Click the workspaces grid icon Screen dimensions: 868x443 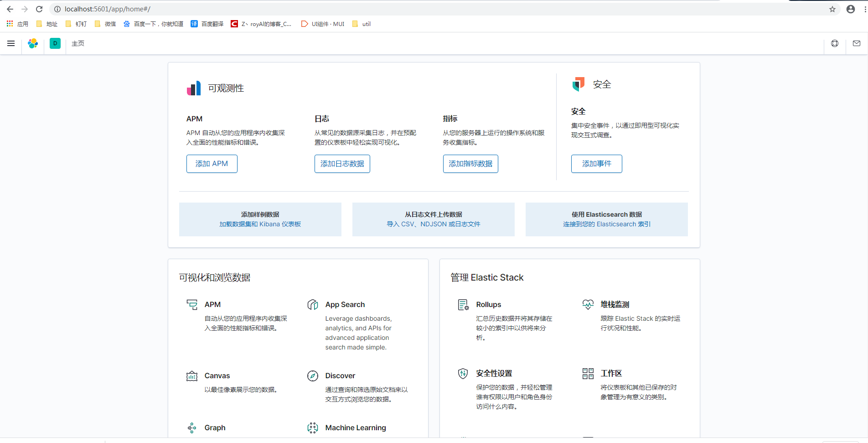click(x=588, y=373)
